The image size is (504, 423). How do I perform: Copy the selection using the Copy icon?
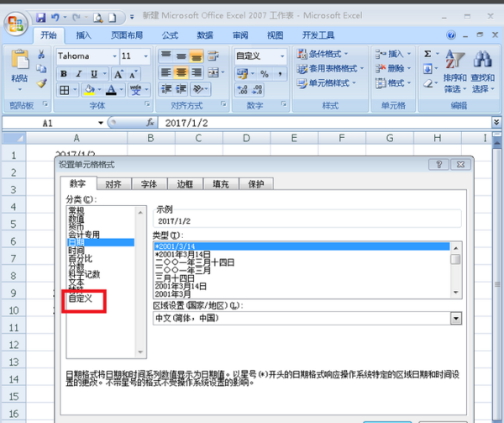[41, 68]
